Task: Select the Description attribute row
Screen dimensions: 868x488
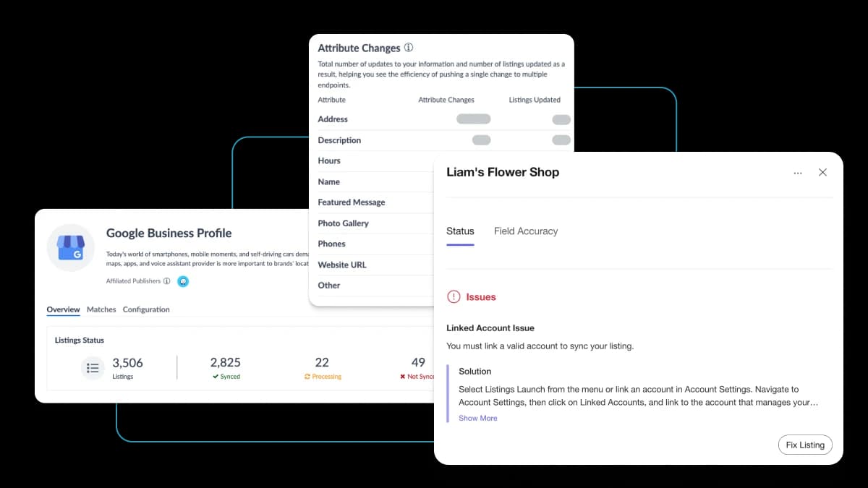Action: click(x=443, y=140)
